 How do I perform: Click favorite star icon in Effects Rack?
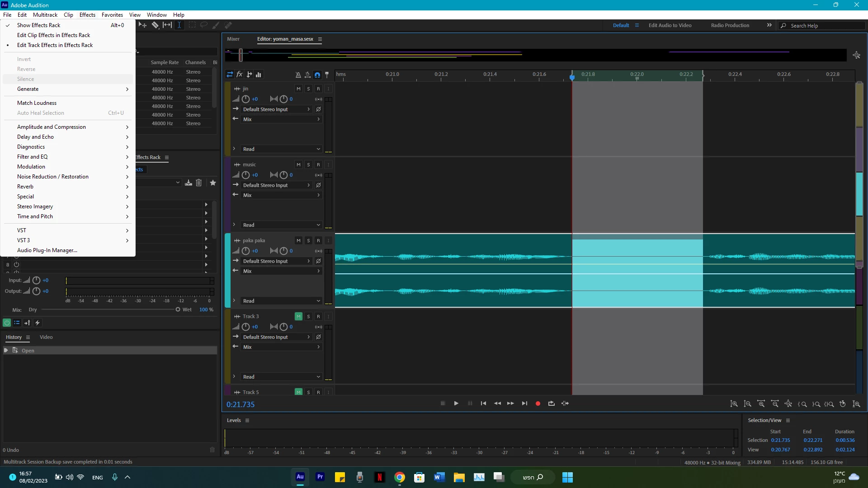tap(213, 183)
